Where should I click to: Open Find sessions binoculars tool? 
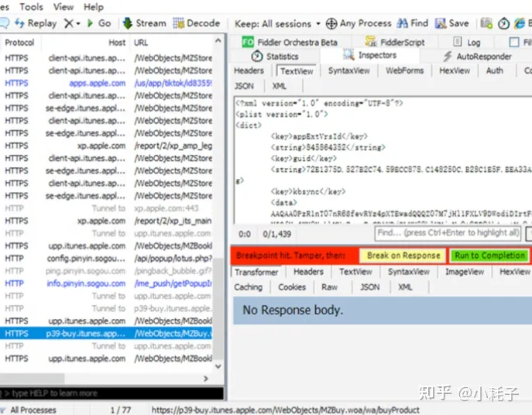(x=403, y=23)
